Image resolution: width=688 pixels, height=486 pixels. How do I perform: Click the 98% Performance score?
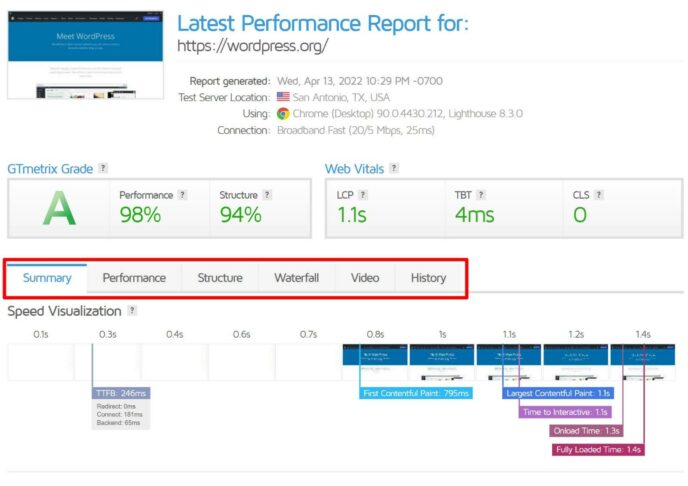(x=140, y=215)
